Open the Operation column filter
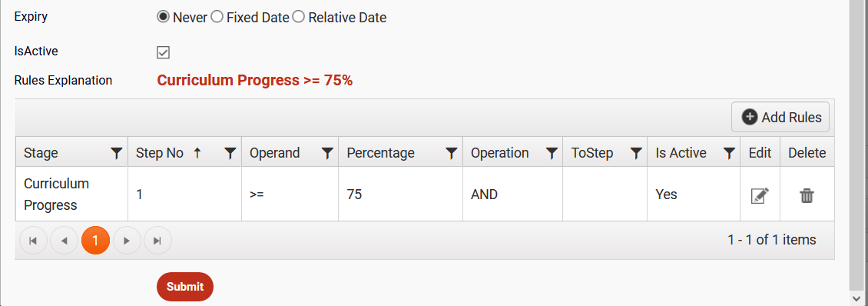 (552, 154)
